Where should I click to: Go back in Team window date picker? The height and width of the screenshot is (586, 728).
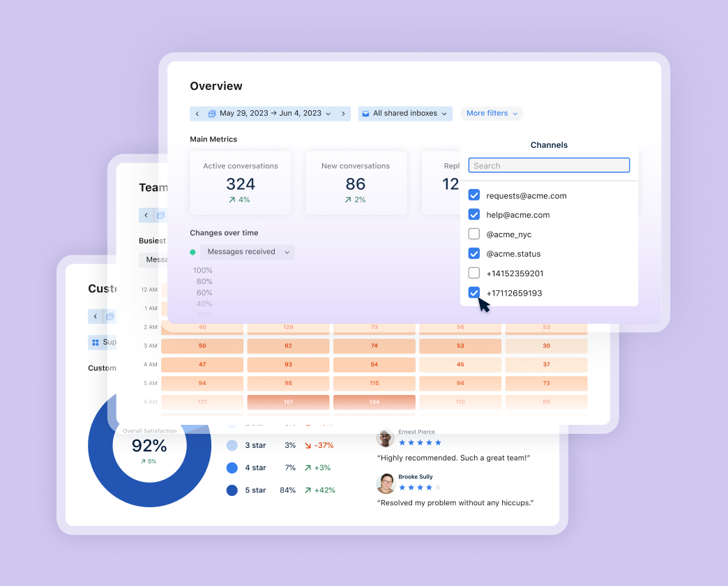coord(146,216)
